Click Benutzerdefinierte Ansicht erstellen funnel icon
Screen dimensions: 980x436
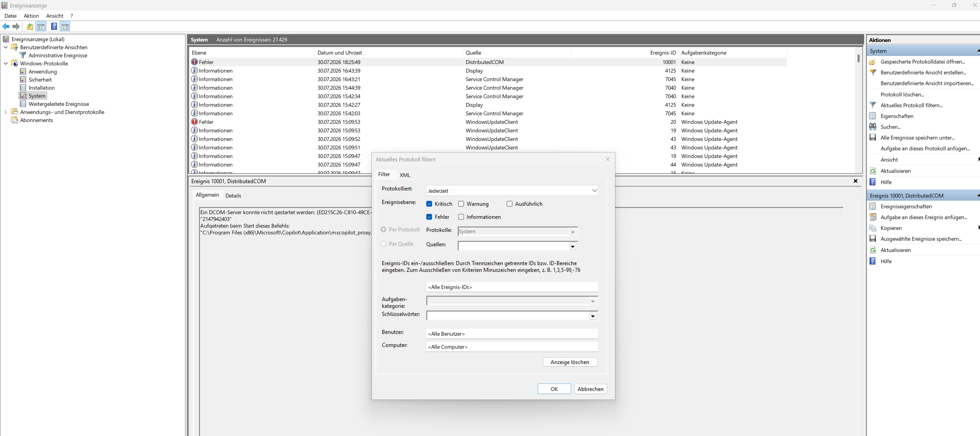click(873, 72)
